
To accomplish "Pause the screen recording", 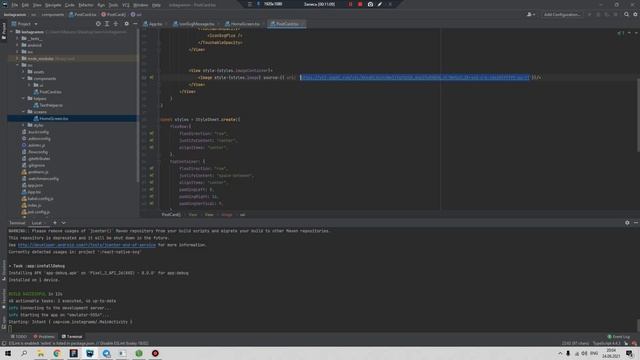I will coord(350,4).
